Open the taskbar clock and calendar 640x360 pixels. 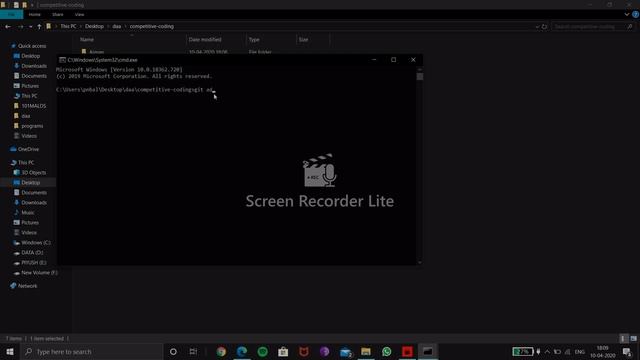[602, 351]
